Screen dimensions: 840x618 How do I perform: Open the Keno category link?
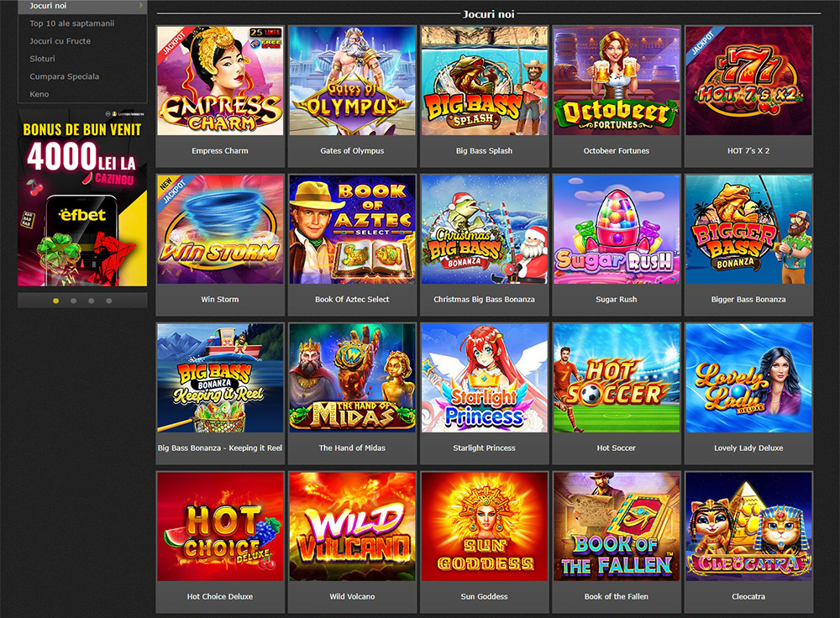click(39, 94)
